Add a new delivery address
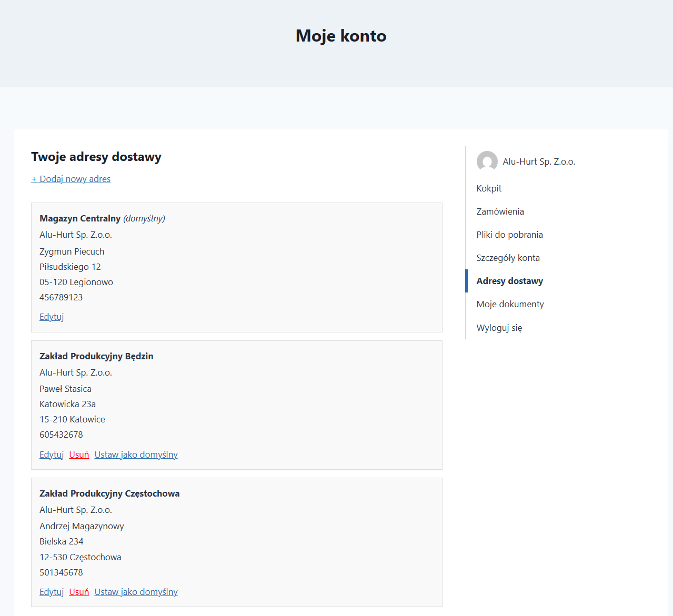 pos(71,179)
